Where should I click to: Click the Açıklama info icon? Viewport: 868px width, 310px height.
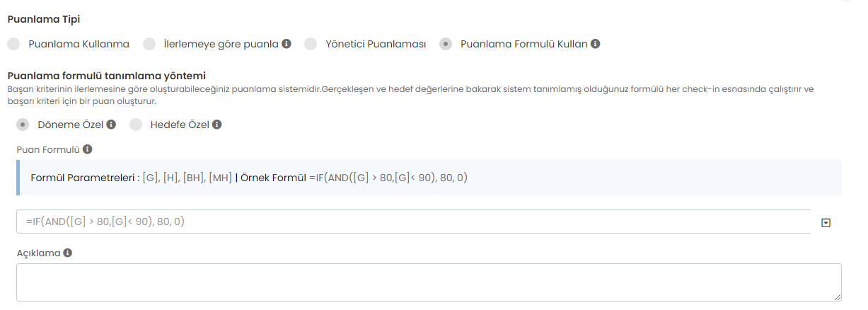67,253
